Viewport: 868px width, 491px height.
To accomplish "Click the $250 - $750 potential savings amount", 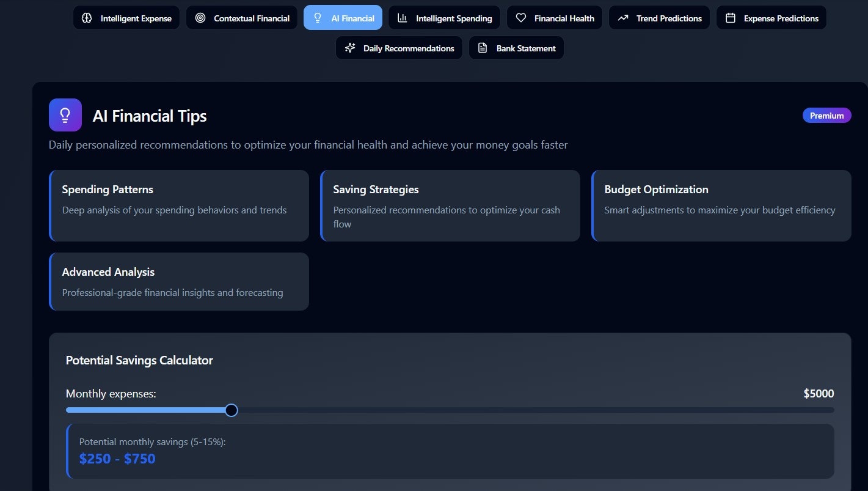I will [117, 459].
